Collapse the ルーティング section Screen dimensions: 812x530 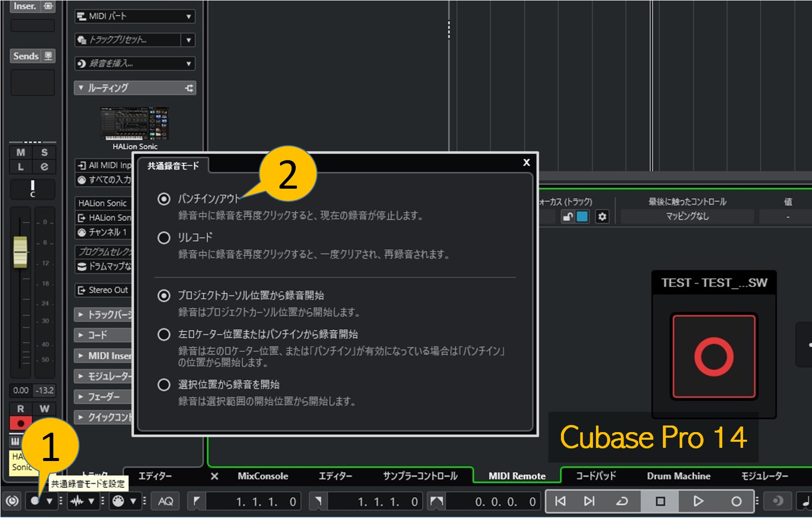click(81, 88)
